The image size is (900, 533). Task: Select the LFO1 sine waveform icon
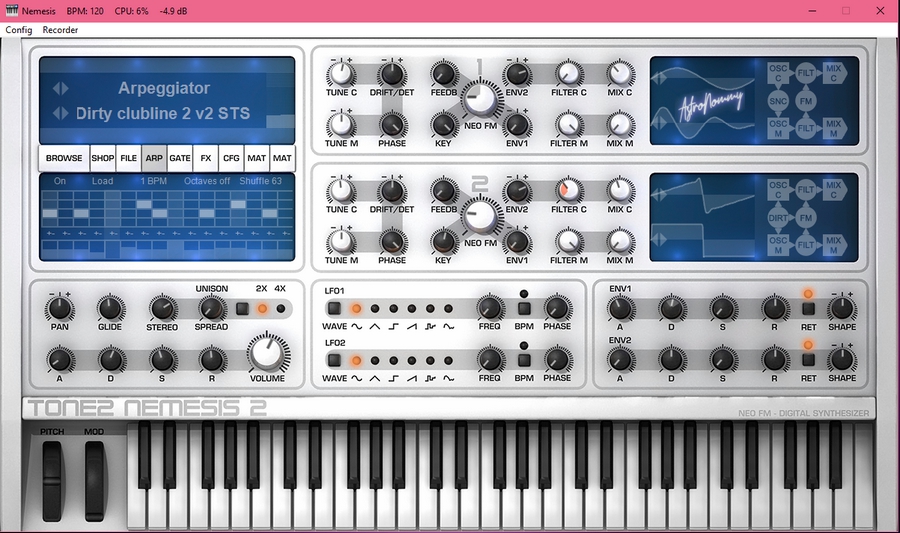(356, 326)
